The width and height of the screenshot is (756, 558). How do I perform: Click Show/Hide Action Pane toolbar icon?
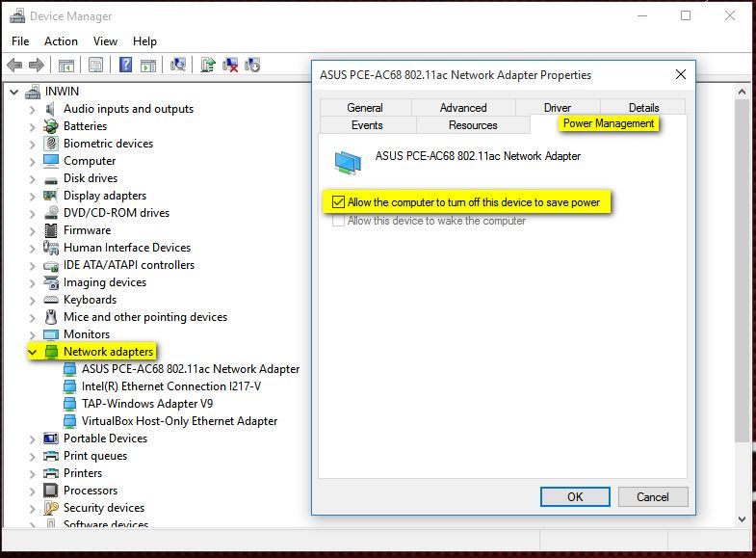coord(148,65)
